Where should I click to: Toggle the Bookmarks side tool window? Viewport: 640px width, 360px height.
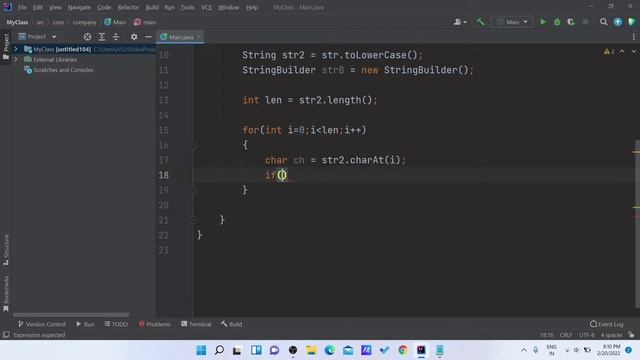click(6, 294)
